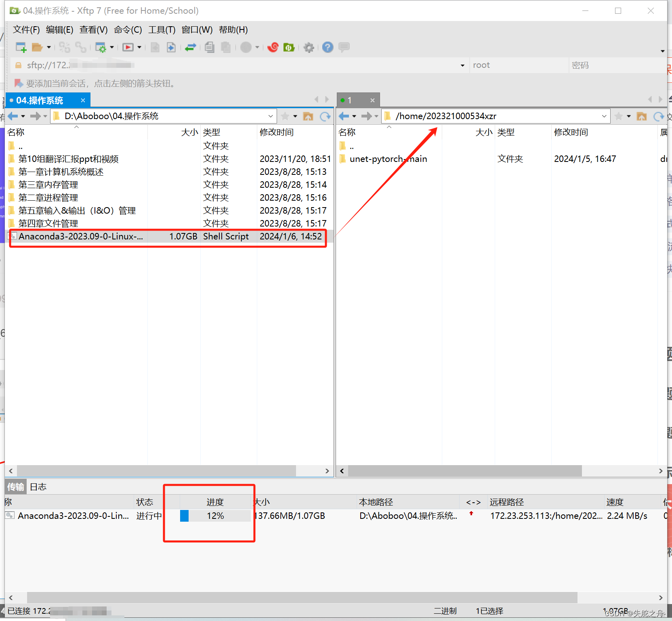Click the red add-session arrow flag icon
Image resolution: width=672 pixels, height=621 pixels.
pos(19,83)
